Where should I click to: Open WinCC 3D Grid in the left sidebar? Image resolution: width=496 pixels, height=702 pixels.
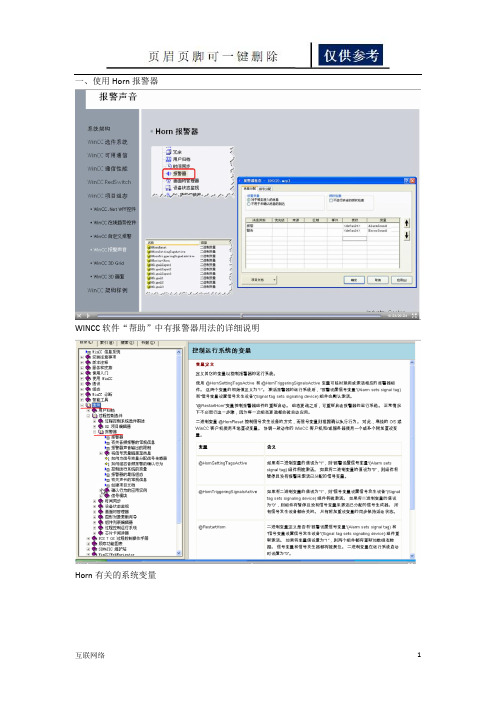(109, 263)
